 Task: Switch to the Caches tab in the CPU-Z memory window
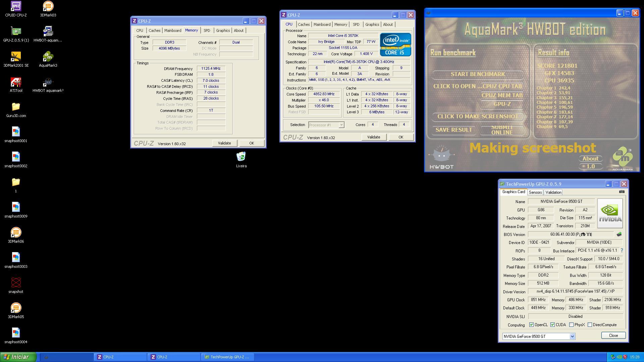tap(154, 31)
